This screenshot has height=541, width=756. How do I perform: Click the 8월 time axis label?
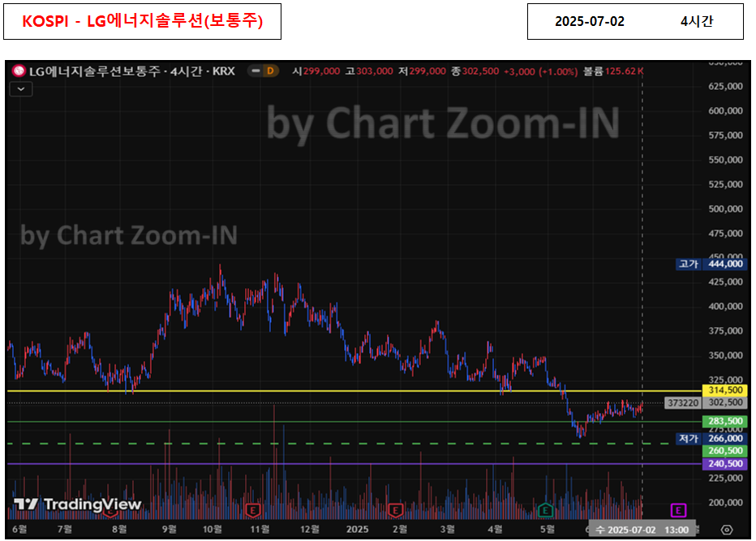pos(119,530)
